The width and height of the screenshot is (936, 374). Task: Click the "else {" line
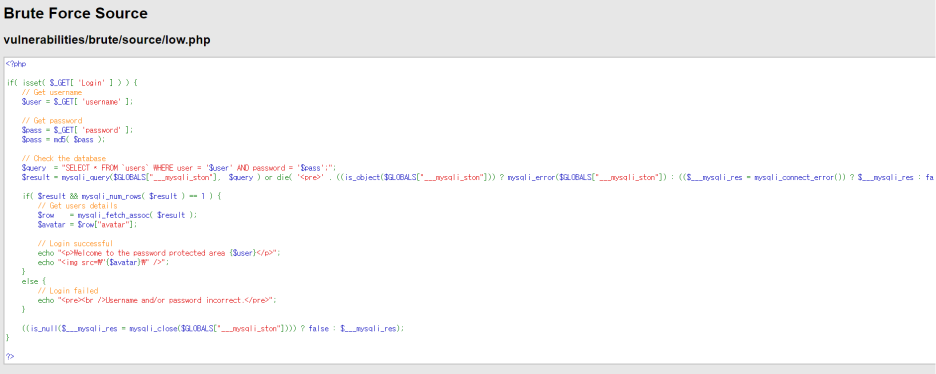[x=33, y=281]
